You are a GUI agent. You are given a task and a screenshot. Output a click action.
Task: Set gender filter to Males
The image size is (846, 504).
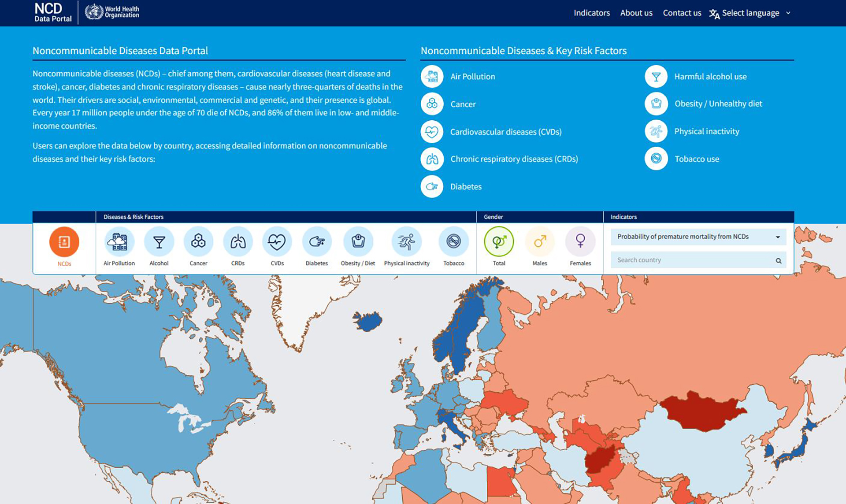click(540, 242)
